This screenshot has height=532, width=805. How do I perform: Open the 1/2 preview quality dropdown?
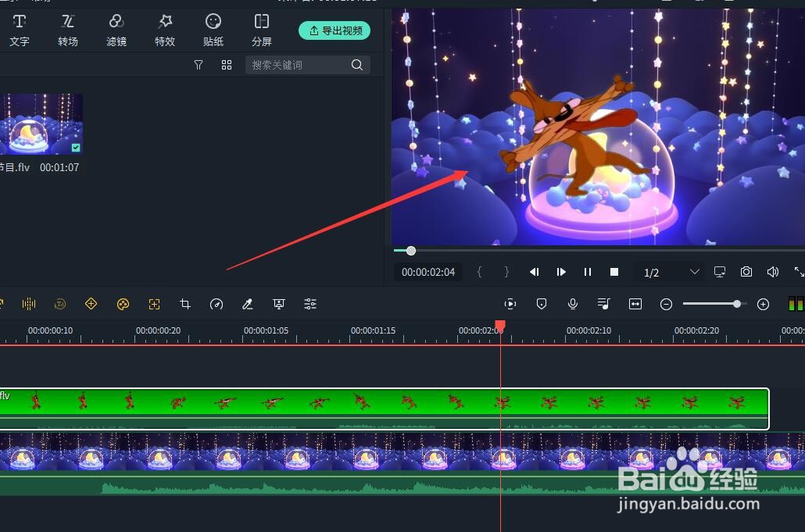point(671,273)
